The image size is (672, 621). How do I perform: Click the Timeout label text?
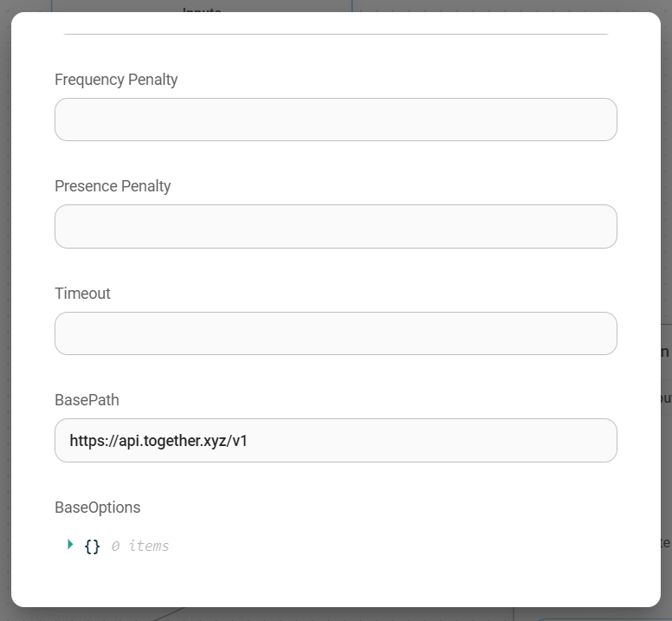pyautogui.click(x=82, y=294)
